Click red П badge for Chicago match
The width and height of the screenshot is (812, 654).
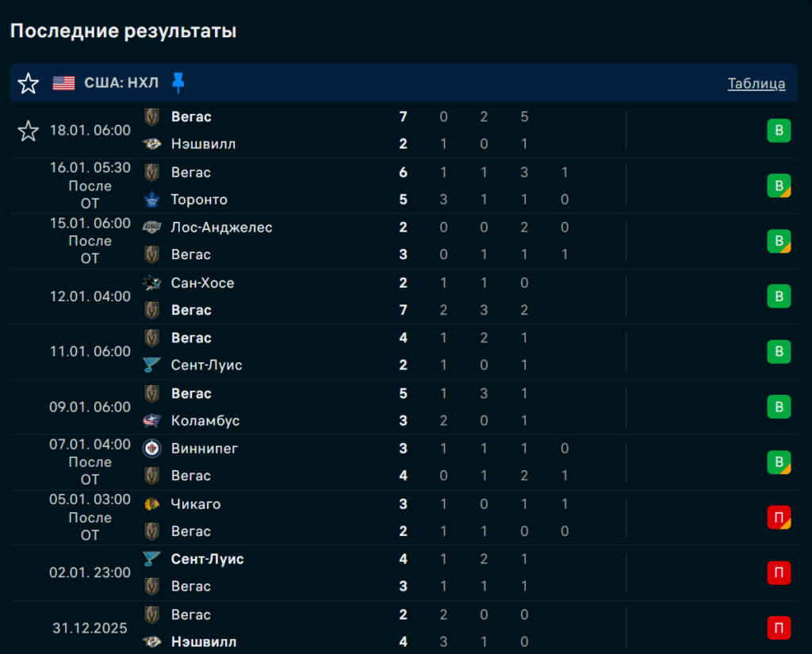click(x=779, y=518)
